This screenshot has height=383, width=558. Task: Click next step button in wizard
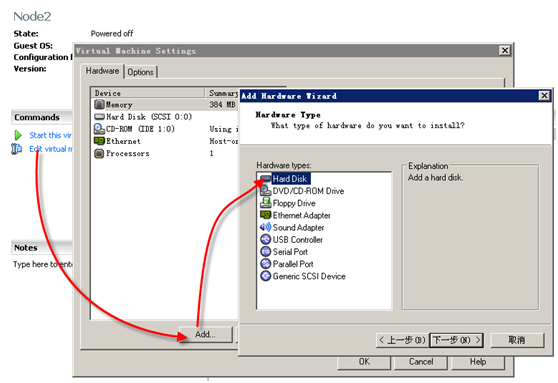coord(457,340)
